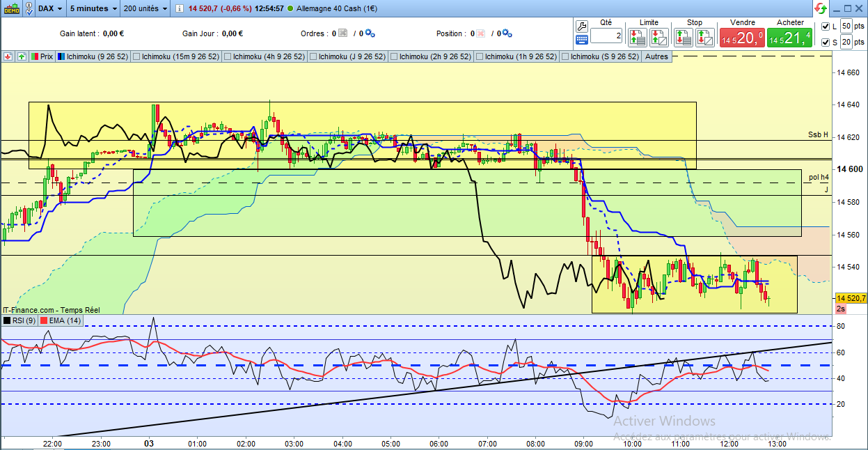
Task: Enable Ichimoku (4h 9 26 52) checkbox
Action: point(228,57)
